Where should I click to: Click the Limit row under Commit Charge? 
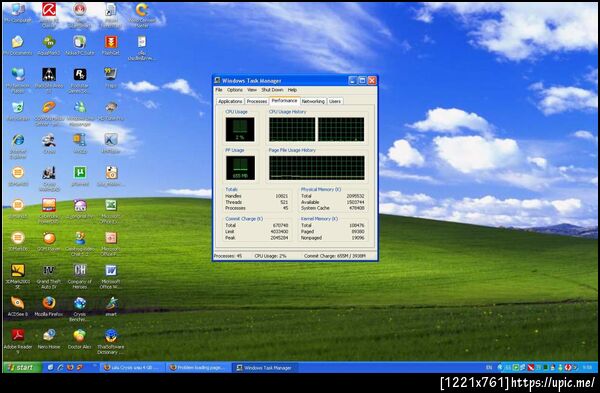coord(256,232)
